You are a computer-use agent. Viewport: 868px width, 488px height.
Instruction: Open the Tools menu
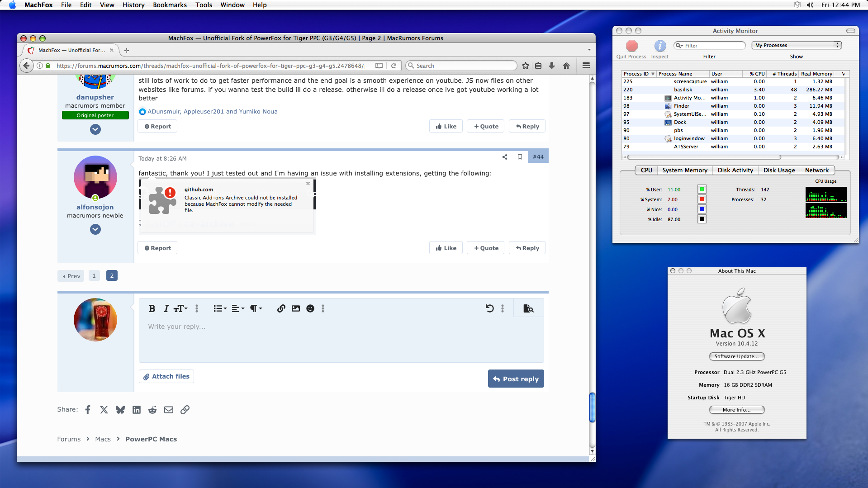[x=204, y=5]
